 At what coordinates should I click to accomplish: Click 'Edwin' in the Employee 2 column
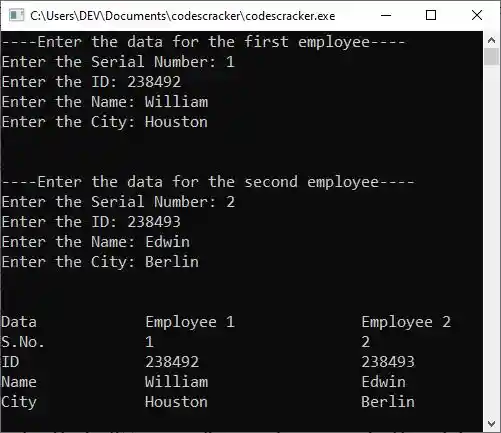point(384,382)
